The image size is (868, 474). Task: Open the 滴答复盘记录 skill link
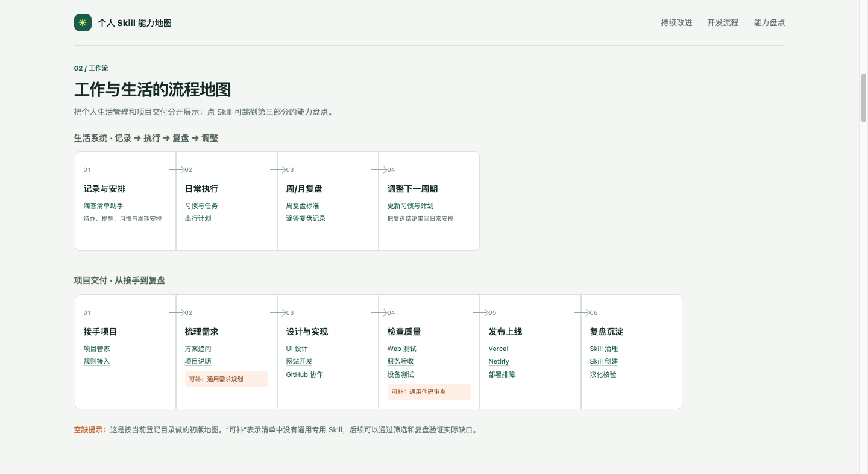click(306, 219)
